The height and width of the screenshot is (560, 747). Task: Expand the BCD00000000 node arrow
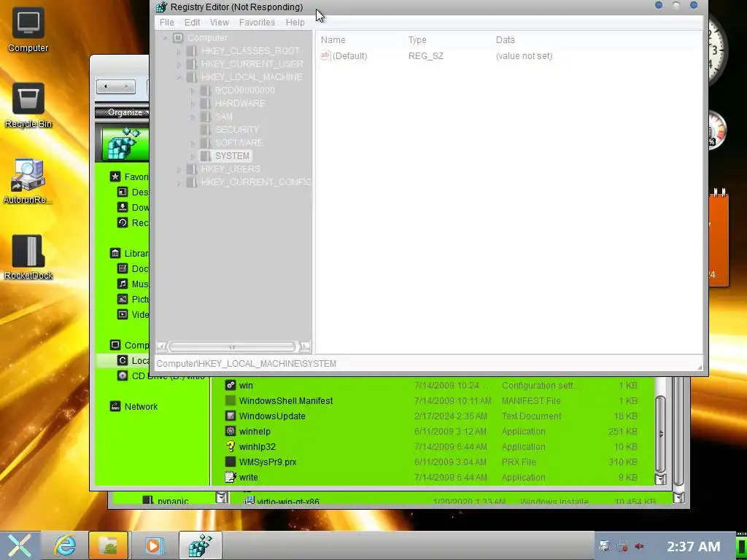[193, 90]
